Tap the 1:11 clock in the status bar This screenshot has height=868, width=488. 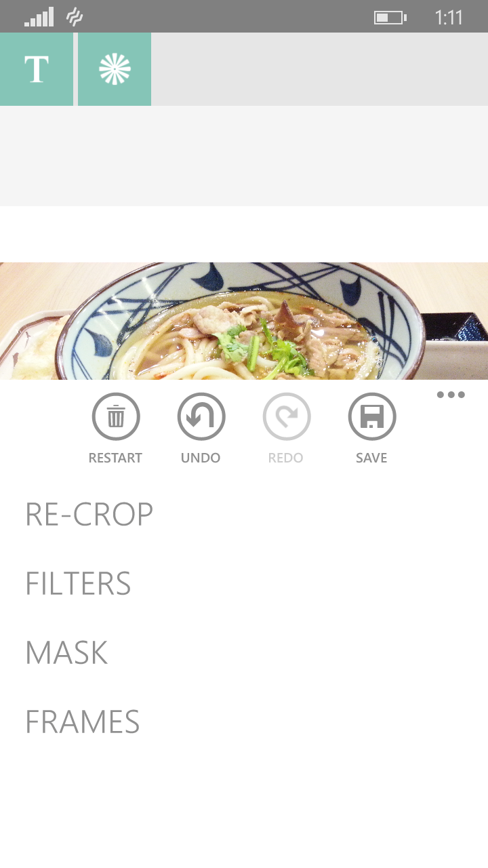pos(449,18)
